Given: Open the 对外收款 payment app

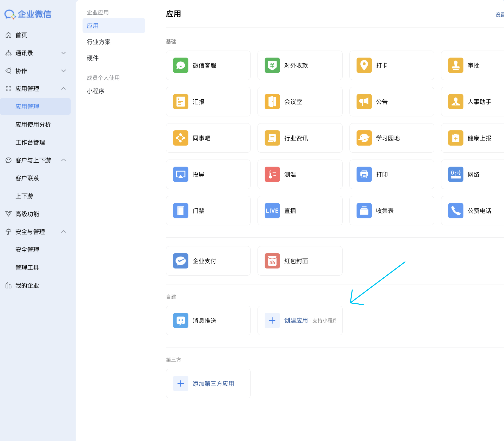Looking at the screenshot, I should click(300, 65).
